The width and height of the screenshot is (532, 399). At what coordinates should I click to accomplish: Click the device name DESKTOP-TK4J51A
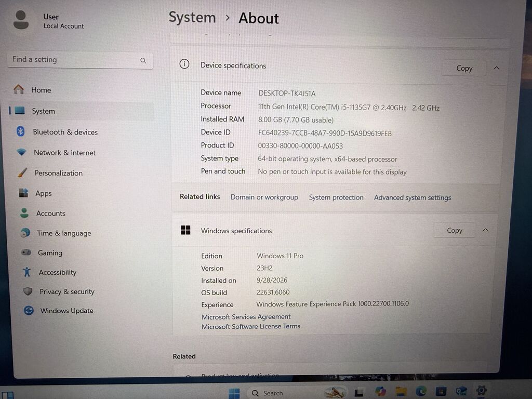click(287, 94)
